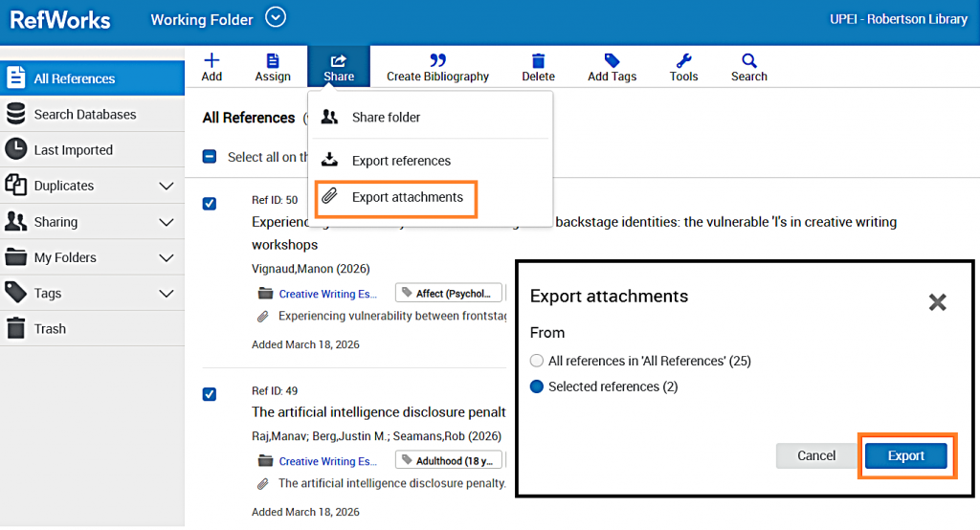Screen dimensions: 980x530
Task: Select Export references menu item
Action: coord(400,161)
